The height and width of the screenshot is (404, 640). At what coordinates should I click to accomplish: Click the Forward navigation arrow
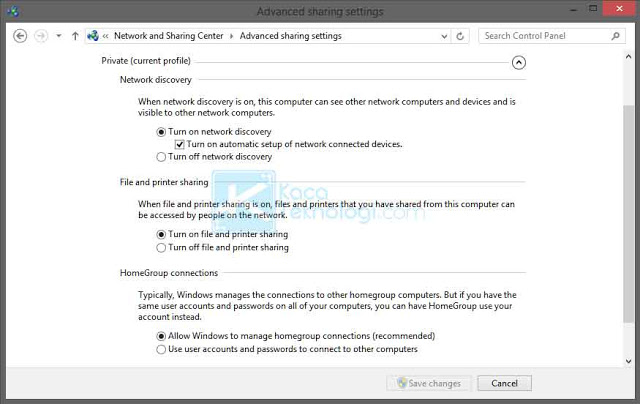[41, 36]
